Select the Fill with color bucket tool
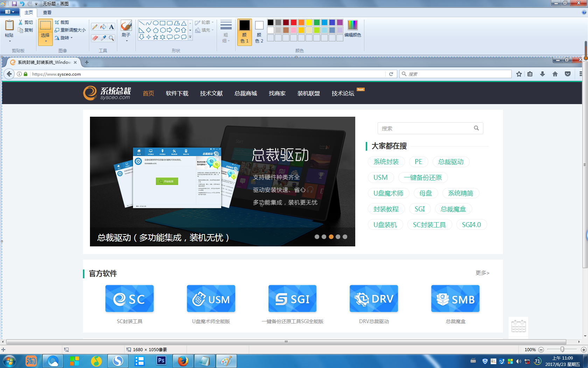 click(103, 27)
